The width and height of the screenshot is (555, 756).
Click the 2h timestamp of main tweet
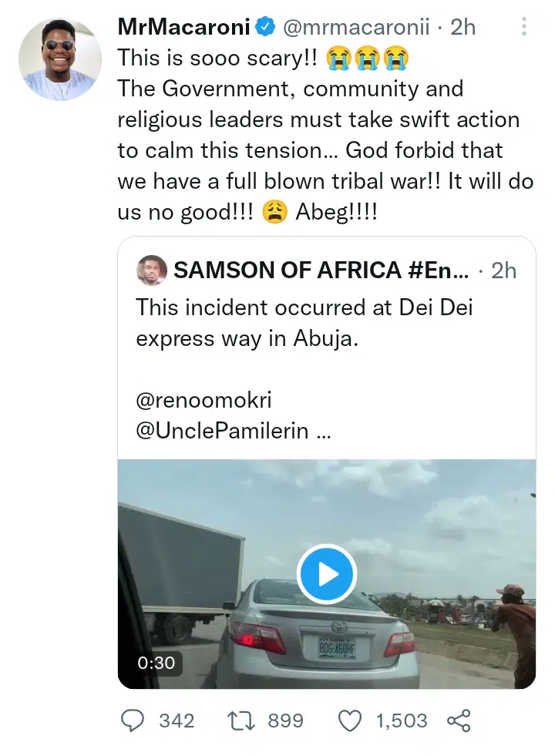click(x=462, y=28)
